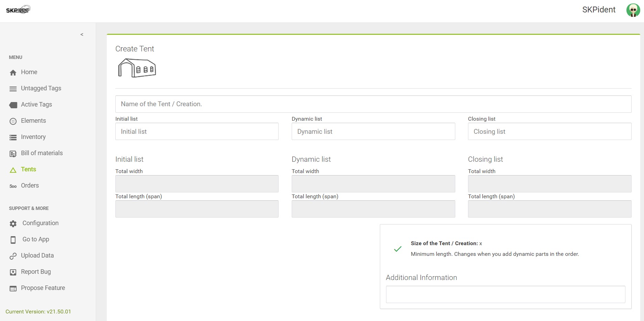Click the Additional Information text field
This screenshot has height=321, width=644.
[x=505, y=294]
